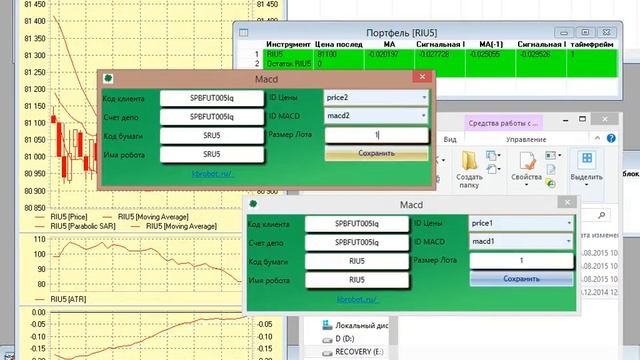Click Размер Лота field in the upper Macd window
Screen dimensions: 640x360
[x=376, y=135]
